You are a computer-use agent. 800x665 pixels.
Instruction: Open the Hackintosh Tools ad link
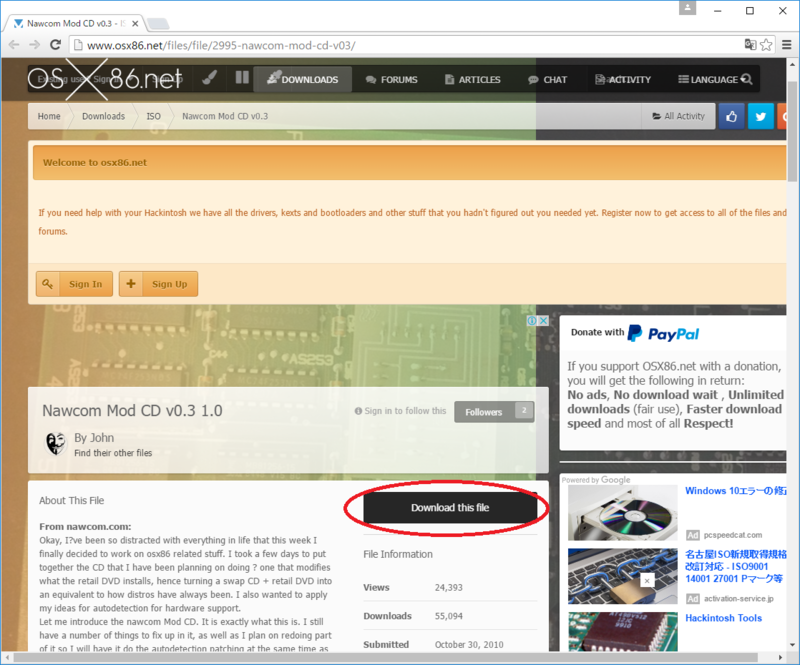pyautogui.click(x=723, y=618)
